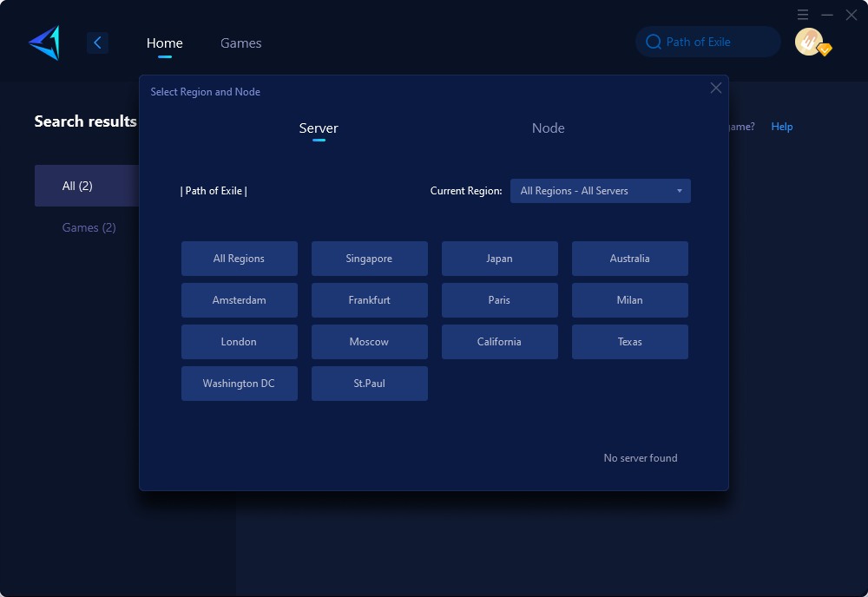Viewport: 868px width, 597px height.
Task: Choose the Frankfurt server
Action: click(x=369, y=300)
